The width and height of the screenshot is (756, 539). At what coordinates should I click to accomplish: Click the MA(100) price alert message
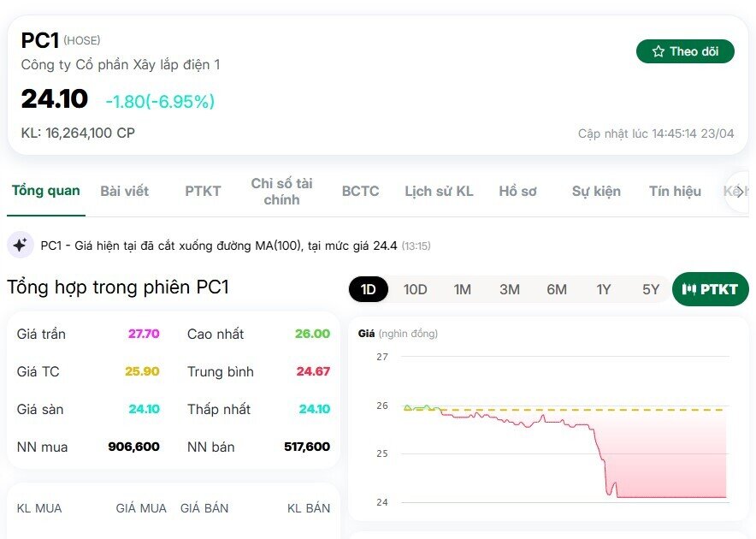tap(219, 246)
